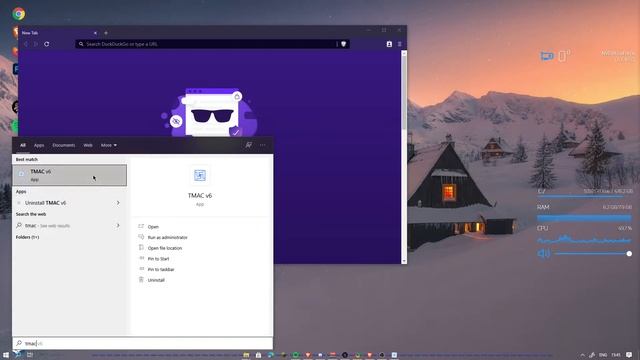This screenshot has height=360, width=640.
Task: Click the ENG language indicator in the tray
Action: click(x=603, y=355)
